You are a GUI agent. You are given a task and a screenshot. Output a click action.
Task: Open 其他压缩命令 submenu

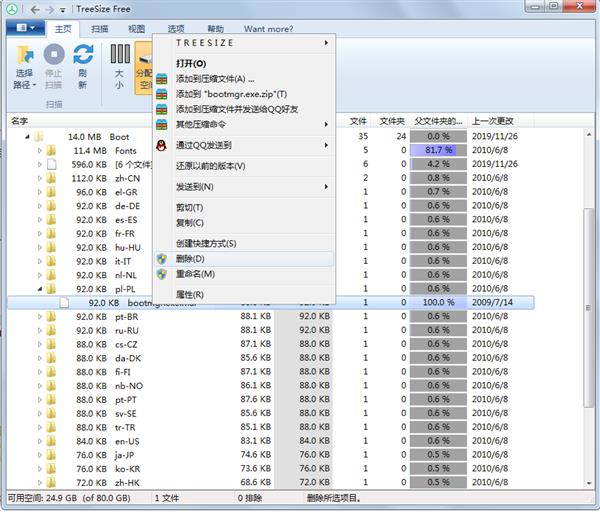(244, 124)
